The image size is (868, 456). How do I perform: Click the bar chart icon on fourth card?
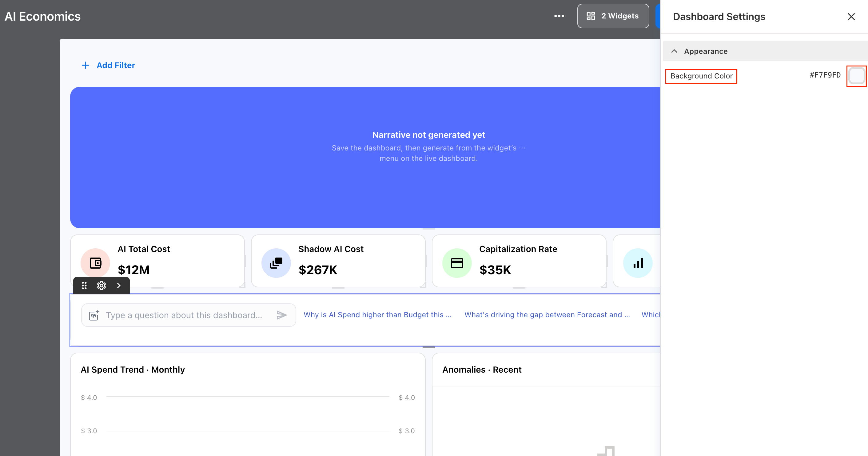(638, 263)
